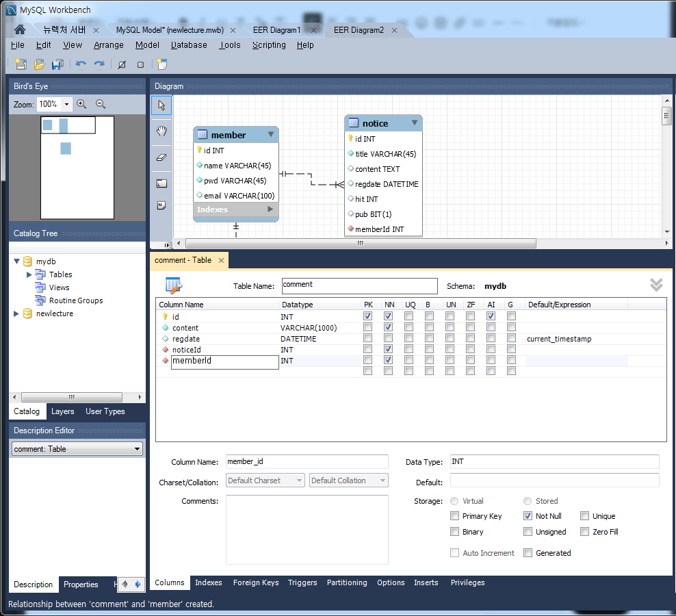Viewport: 676px width, 616px height.
Task: Open the Default Charset dropdown
Action: 265,480
